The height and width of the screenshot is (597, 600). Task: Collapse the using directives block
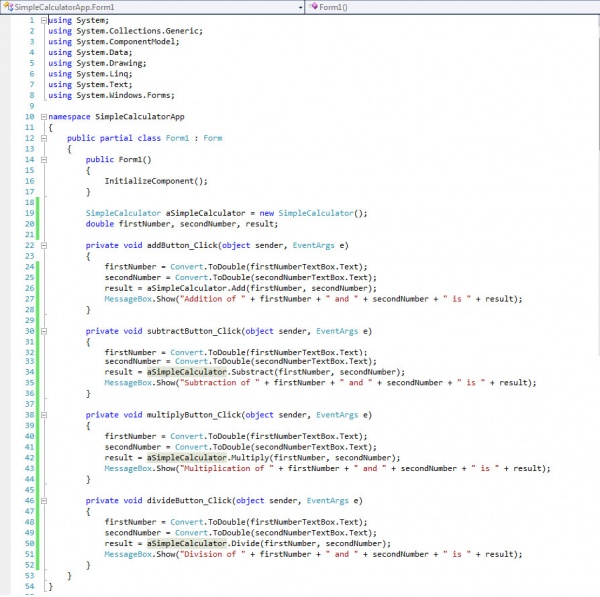(x=42, y=20)
